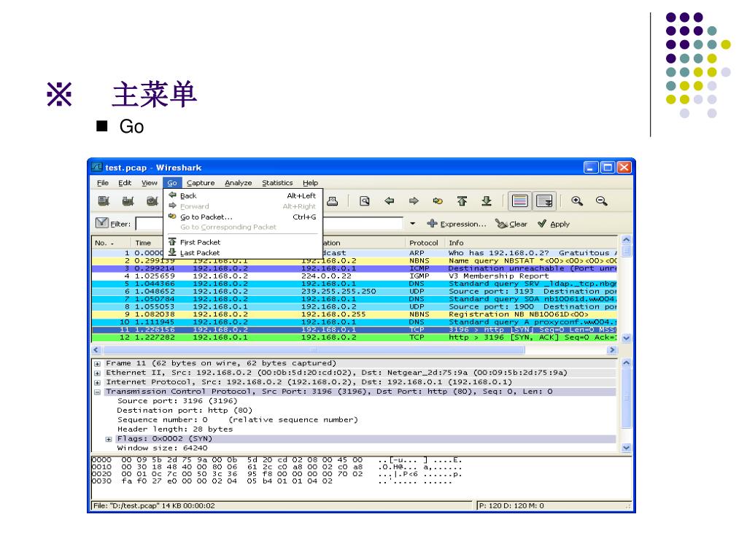
Task: Open the Capture menu
Action: 201,183
